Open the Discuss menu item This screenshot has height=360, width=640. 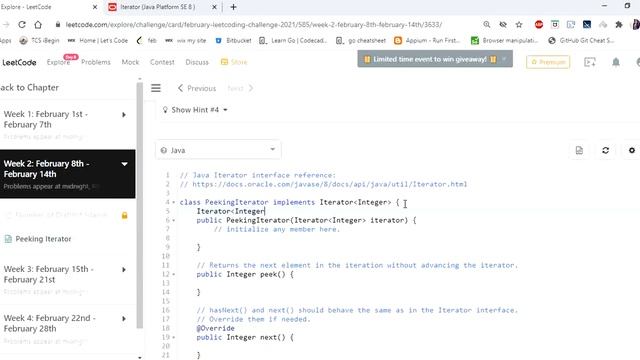197,62
